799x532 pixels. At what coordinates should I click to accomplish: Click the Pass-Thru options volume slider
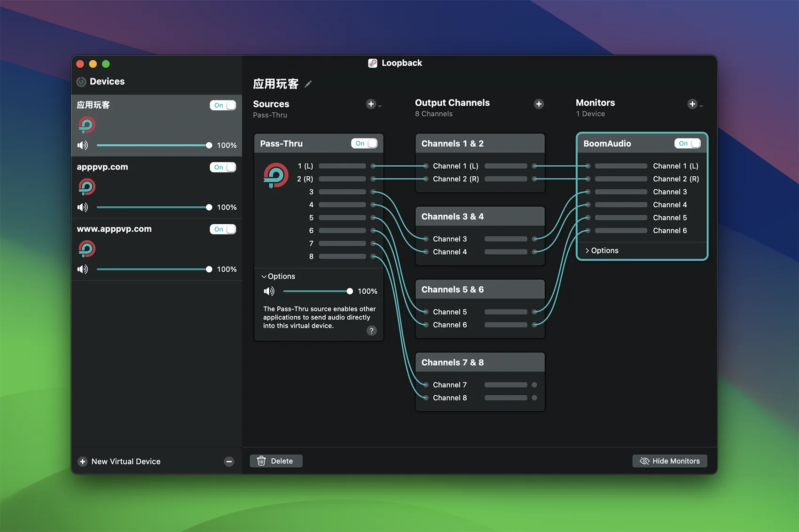tap(318, 291)
